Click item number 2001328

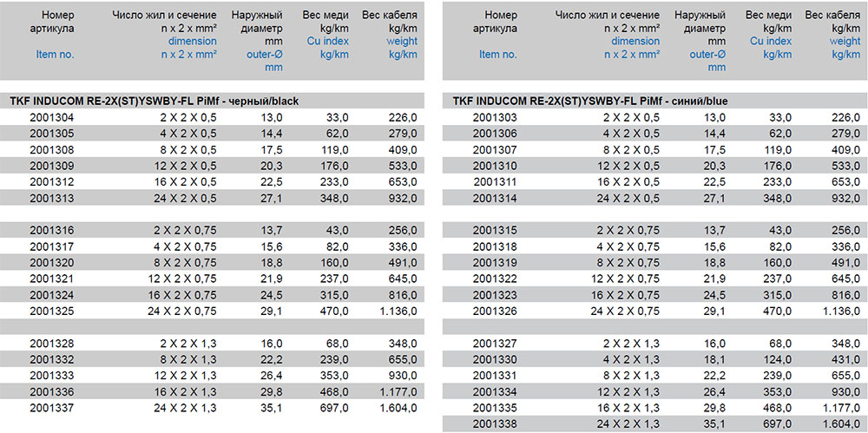51,344
